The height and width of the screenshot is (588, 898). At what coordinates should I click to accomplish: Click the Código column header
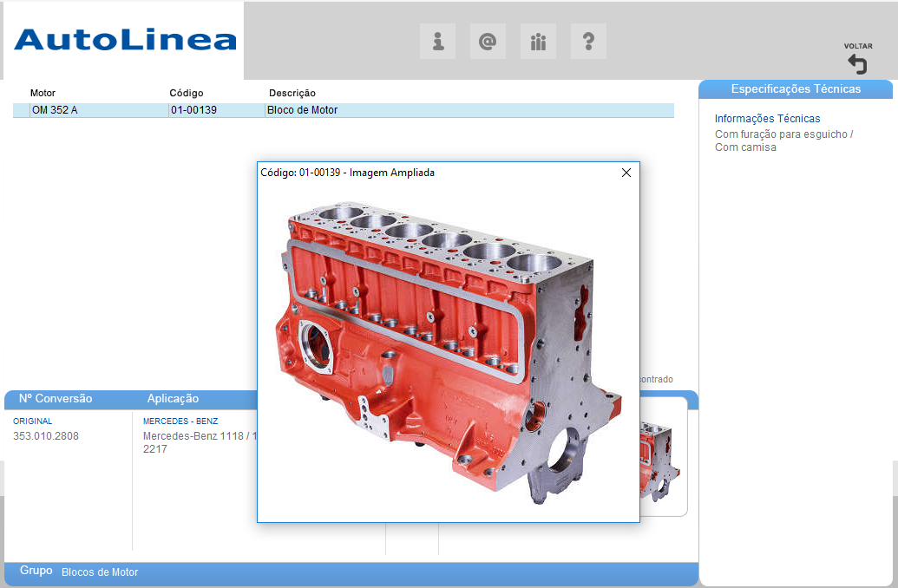[x=186, y=93]
